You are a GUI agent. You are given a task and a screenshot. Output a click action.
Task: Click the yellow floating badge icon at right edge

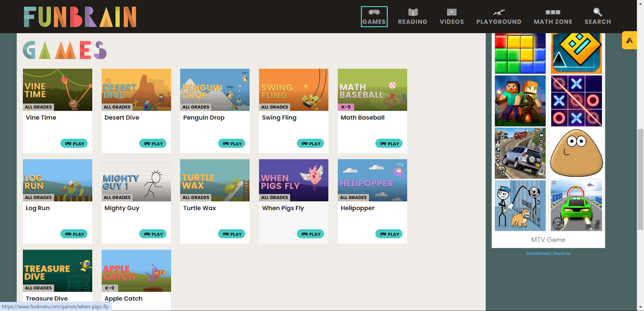(x=629, y=40)
